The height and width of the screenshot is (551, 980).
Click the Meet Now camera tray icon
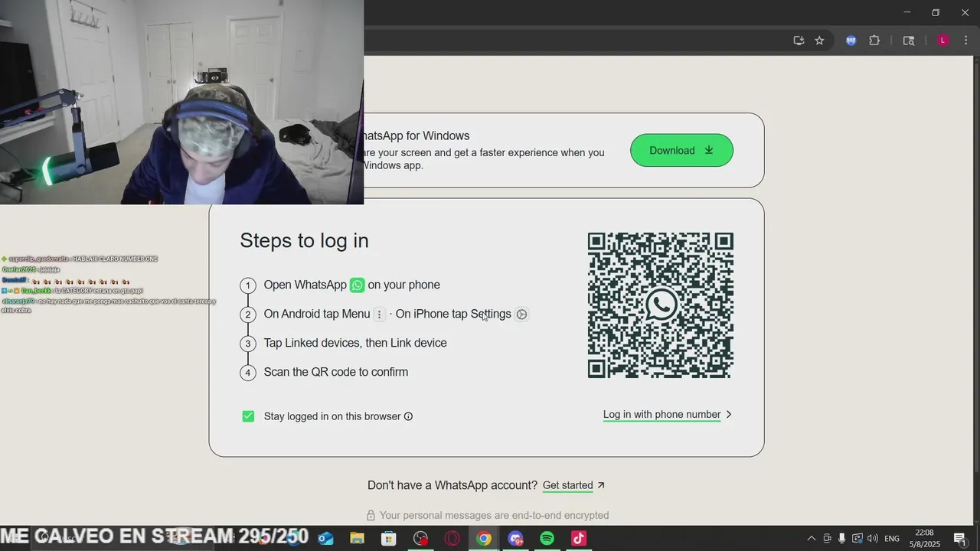coord(827,539)
